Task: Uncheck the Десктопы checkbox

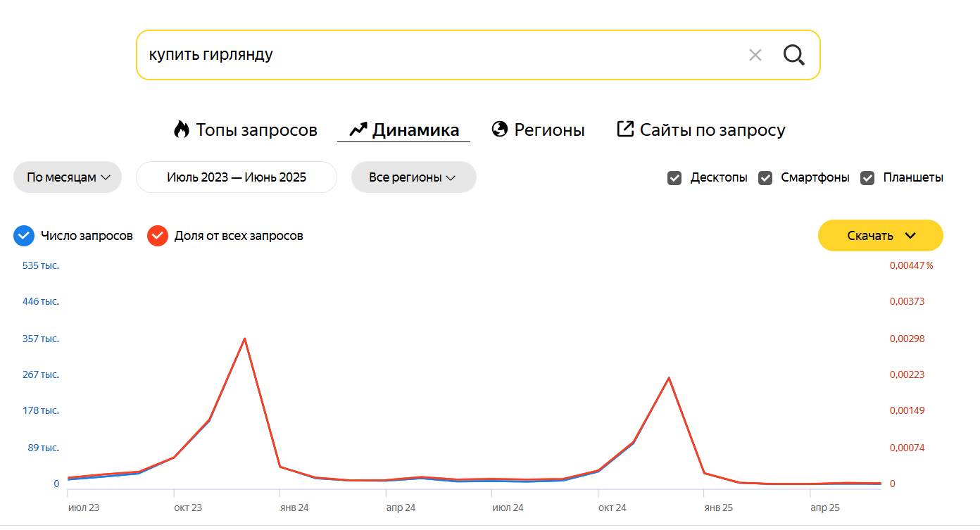Action: pyautogui.click(x=674, y=178)
